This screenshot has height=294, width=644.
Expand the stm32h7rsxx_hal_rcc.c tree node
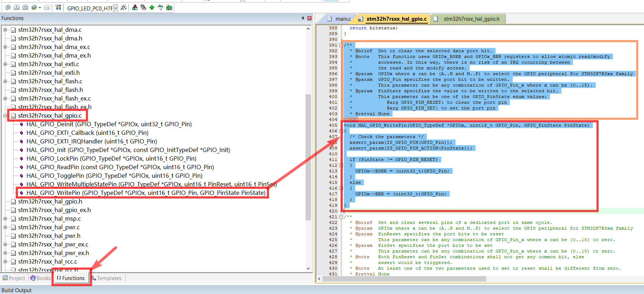5,261
